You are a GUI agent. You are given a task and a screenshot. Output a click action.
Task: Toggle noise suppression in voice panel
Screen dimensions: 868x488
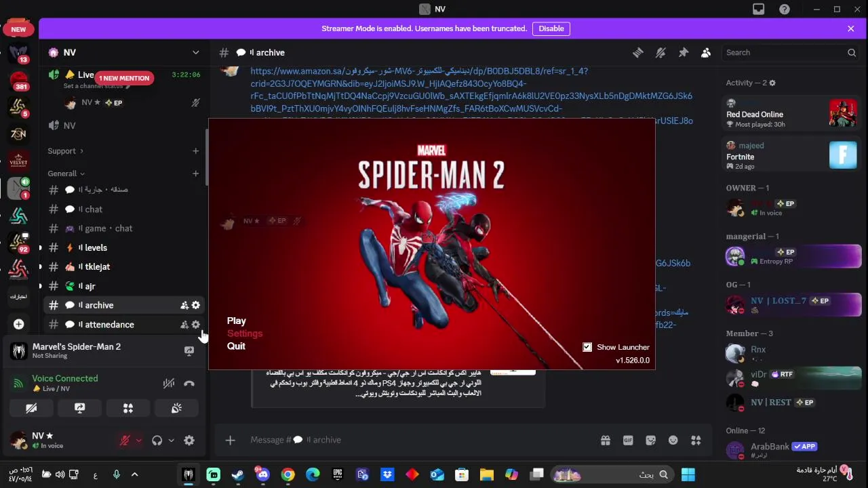pos(169,384)
